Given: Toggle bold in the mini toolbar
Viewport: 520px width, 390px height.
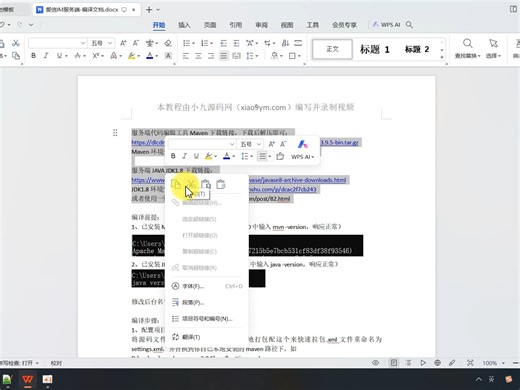Looking at the screenshot, I should pos(173,156).
